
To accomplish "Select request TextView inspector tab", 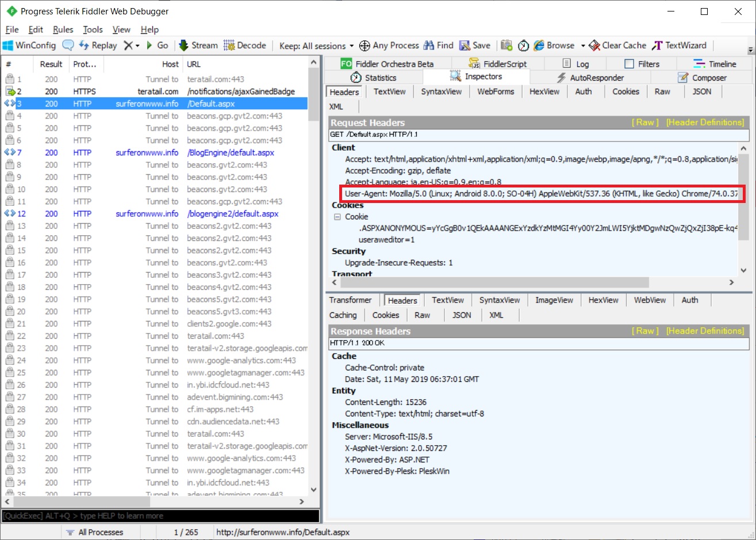I will click(x=389, y=91).
